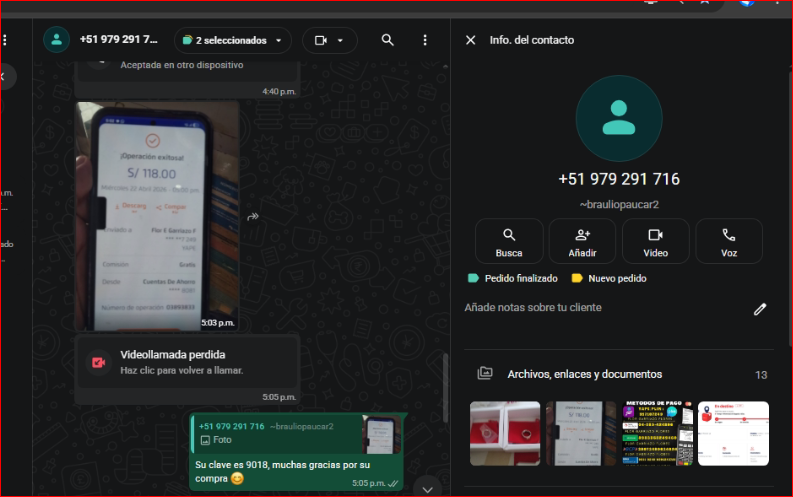Open the payment receipt photo in chat

[x=157, y=215]
